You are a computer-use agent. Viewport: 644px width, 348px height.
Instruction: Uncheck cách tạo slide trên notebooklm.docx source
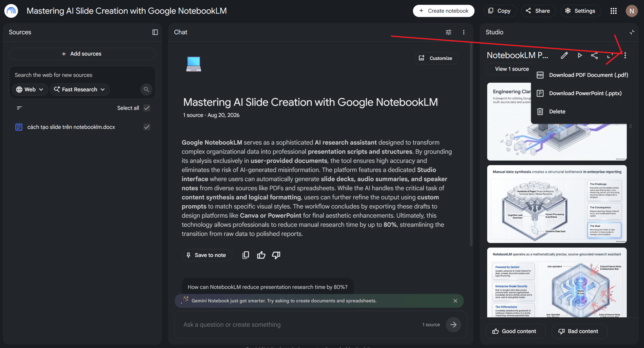[x=147, y=127]
